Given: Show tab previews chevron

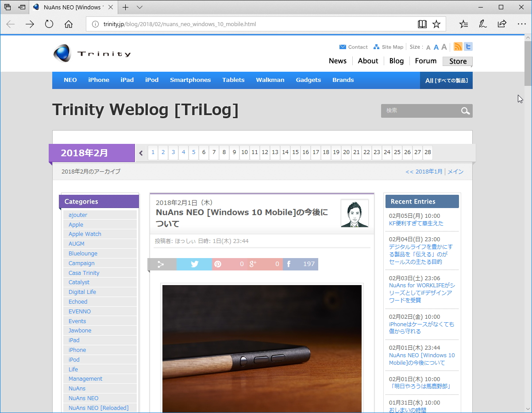Looking at the screenshot, I should 139,7.
